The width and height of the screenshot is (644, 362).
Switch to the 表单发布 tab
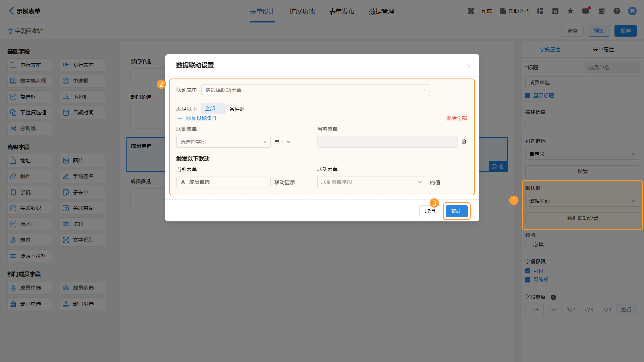coord(342,12)
